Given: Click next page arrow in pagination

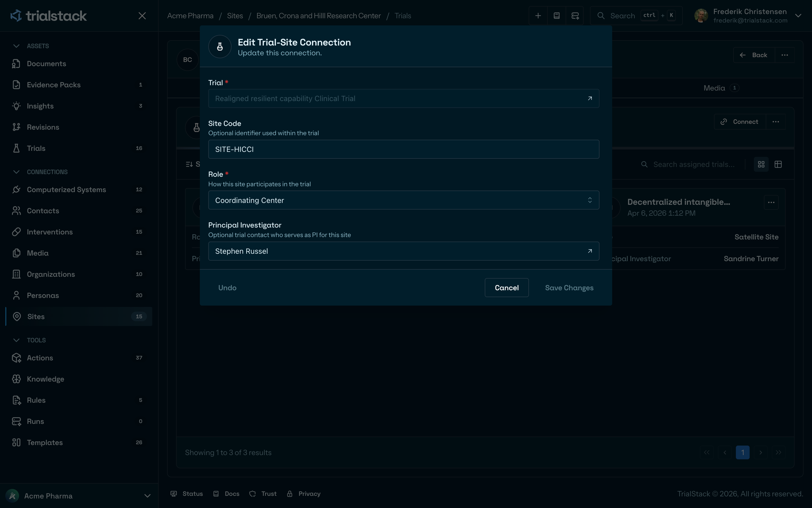Looking at the screenshot, I should click(x=761, y=452).
